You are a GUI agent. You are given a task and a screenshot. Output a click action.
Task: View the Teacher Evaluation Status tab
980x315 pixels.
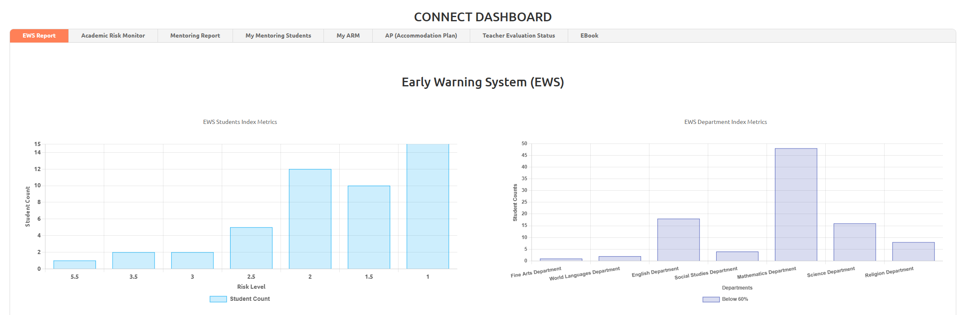[x=519, y=36]
